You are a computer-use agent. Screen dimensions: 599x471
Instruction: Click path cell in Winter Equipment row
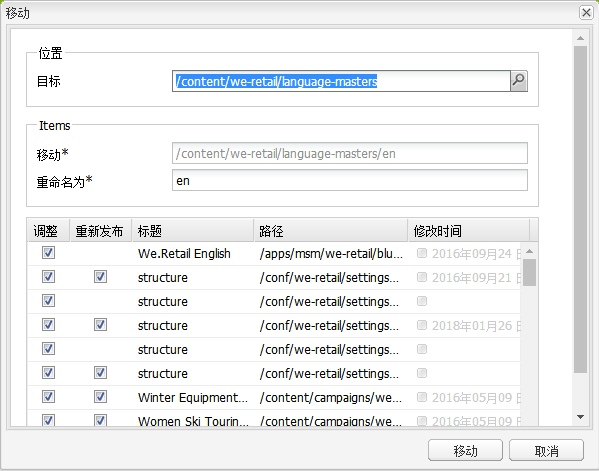click(331, 397)
